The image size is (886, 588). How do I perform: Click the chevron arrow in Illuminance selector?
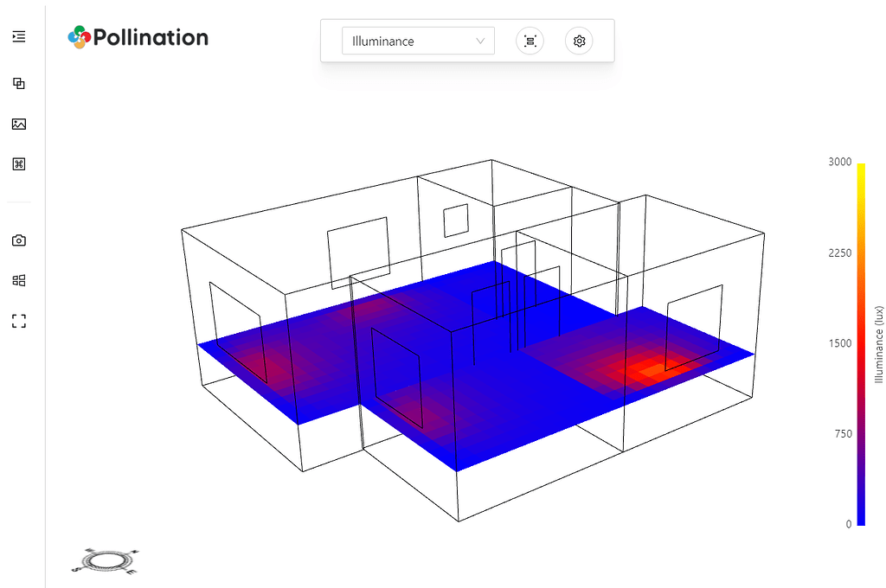click(x=480, y=41)
